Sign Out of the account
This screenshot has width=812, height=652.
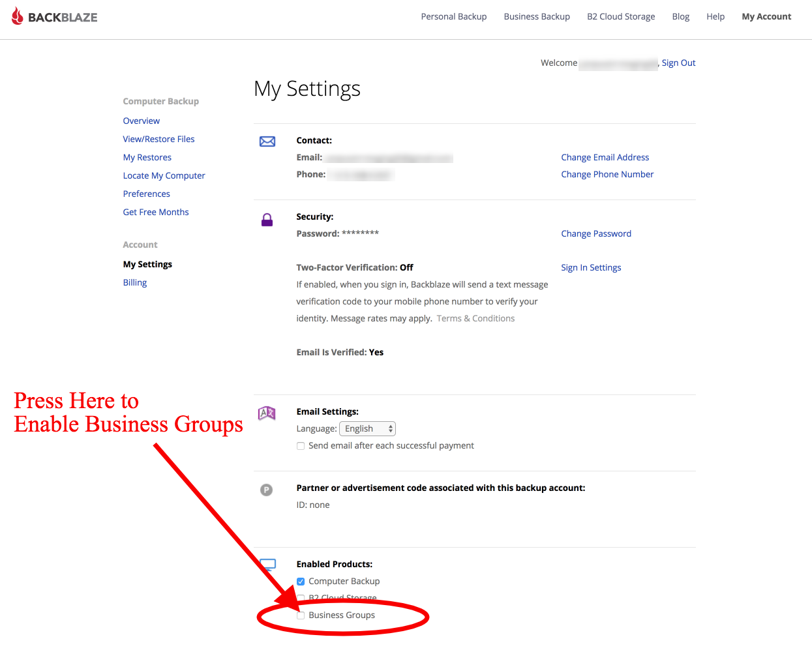click(679, 63)
